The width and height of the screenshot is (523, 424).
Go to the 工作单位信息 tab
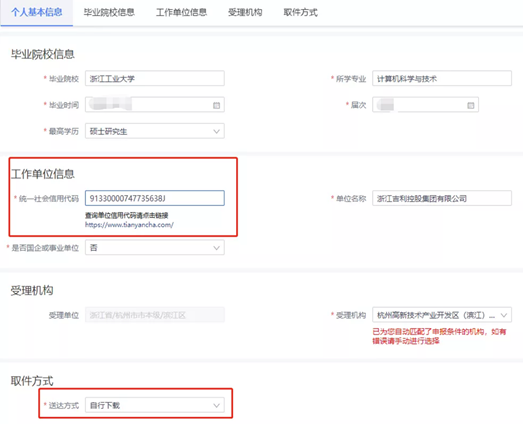pos(181,12)
